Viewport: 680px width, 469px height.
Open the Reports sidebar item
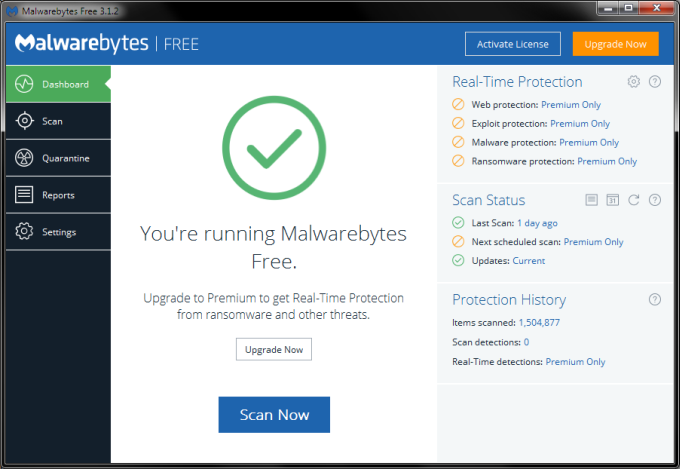pos(57,195)
